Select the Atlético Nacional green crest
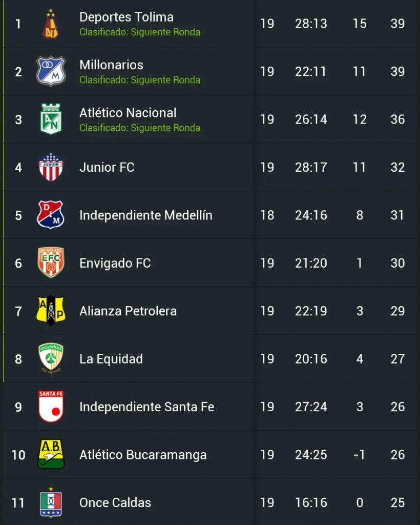Screen dimensions: 420x525 tap(51, 119)
